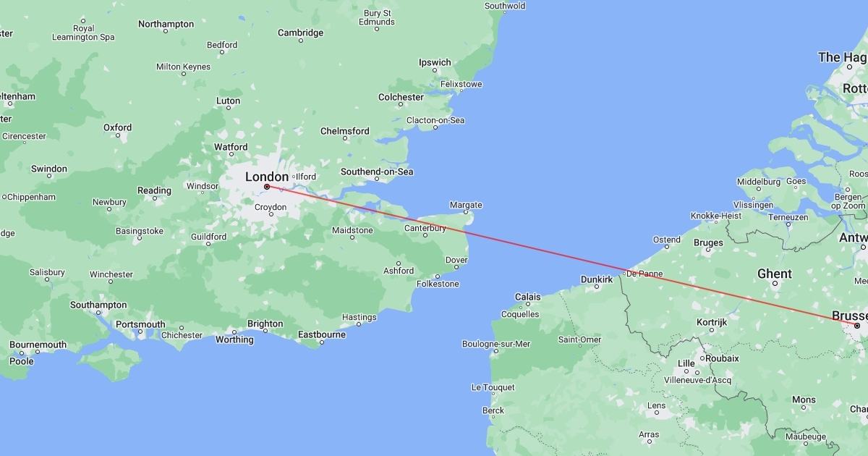Click the Oxford city label
Image resolution: width=868 pixels, height=456 pixels.
tap(117, 127)
